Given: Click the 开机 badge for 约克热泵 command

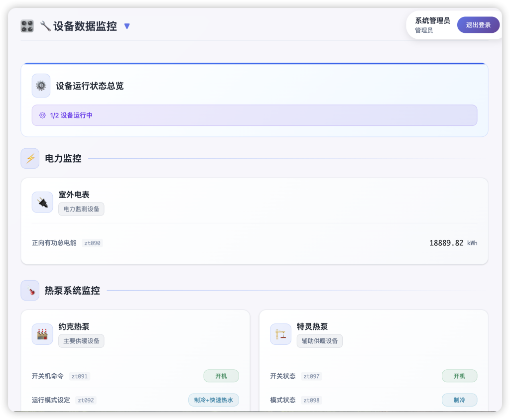Looking at the screenshot, I should pos(221,376).
